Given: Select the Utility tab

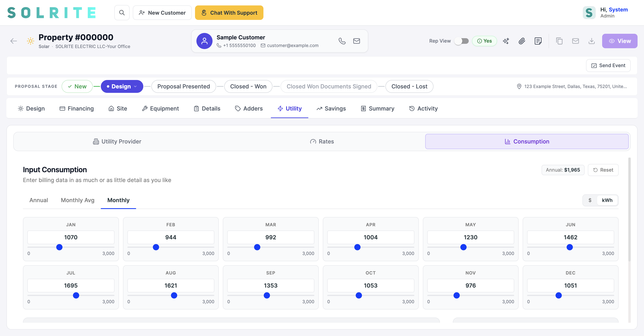Looking at the screenshot, I should coord(290,109).
